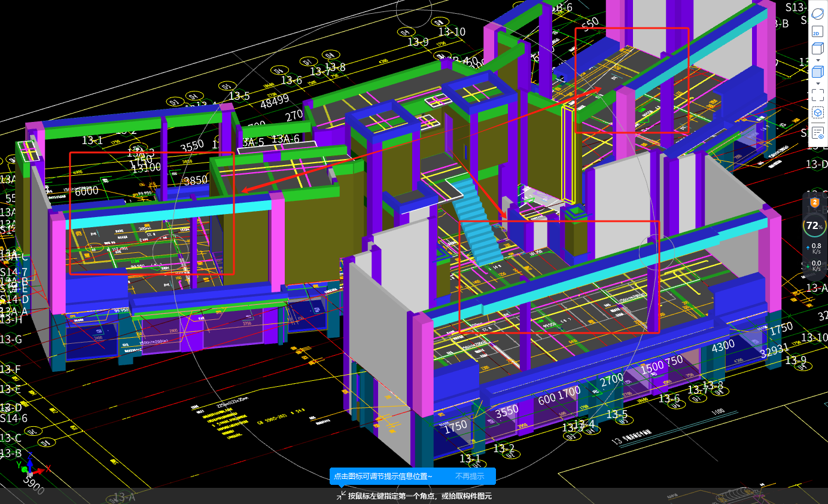
Task: Click the 13-F axis label
Action: (10, 369)
